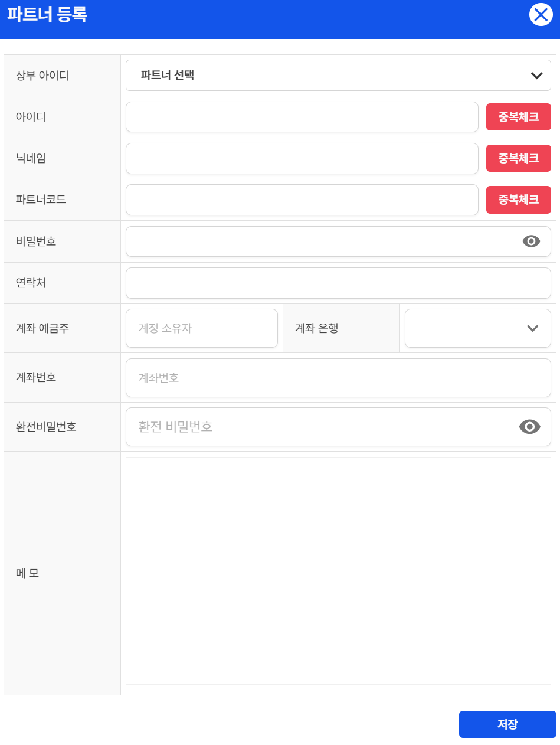Click inside the 메 모 textarea
Viewport: 560px width, 745px height.
click(338, 570)
